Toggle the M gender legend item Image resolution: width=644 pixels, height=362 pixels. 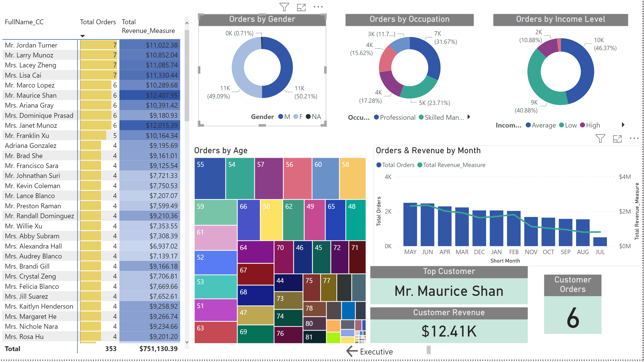[284, 117]
